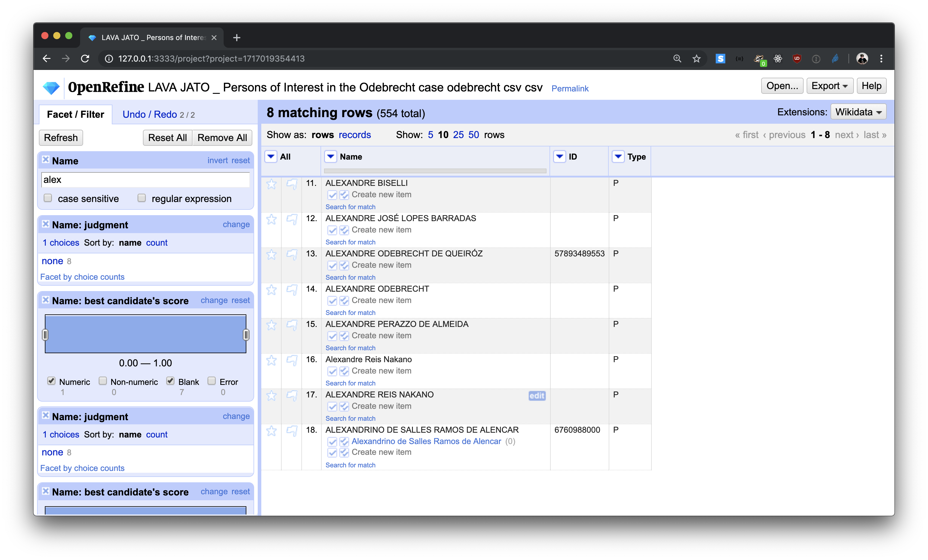Click the edit button on row 17

[537, 396]
